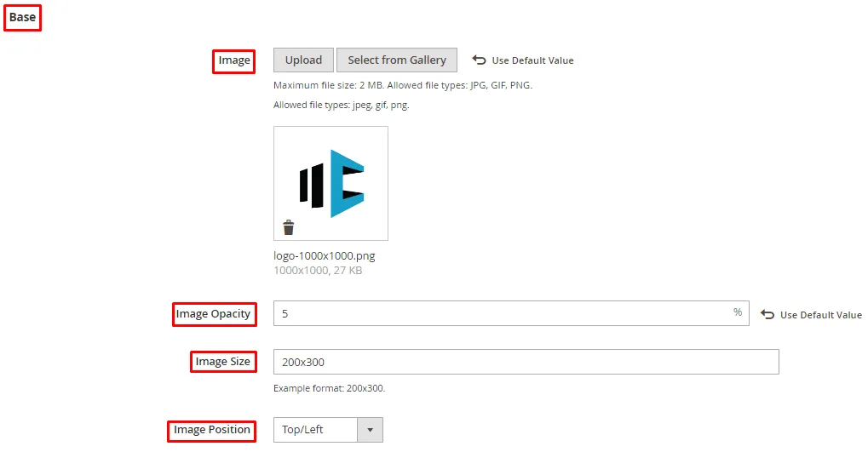Delete uploaded logo with trash icon

point(289,227)
